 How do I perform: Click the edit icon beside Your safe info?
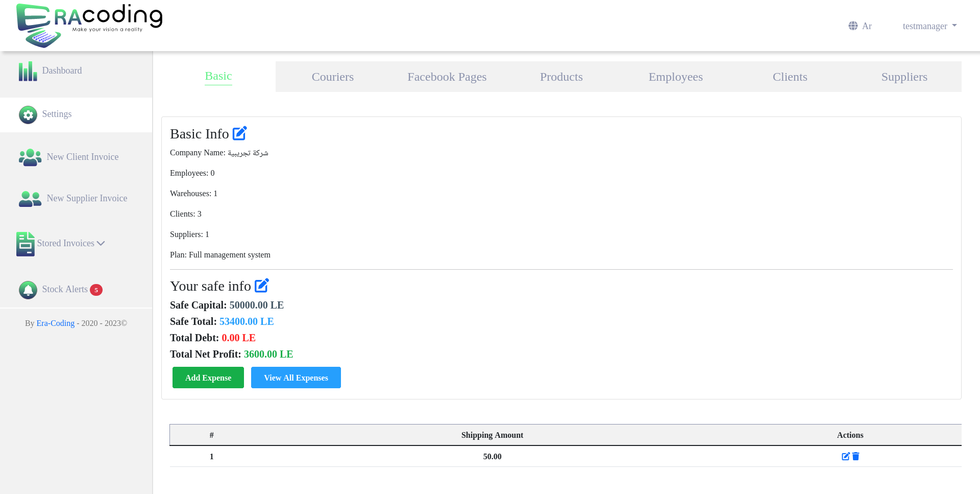click(261, 286)
